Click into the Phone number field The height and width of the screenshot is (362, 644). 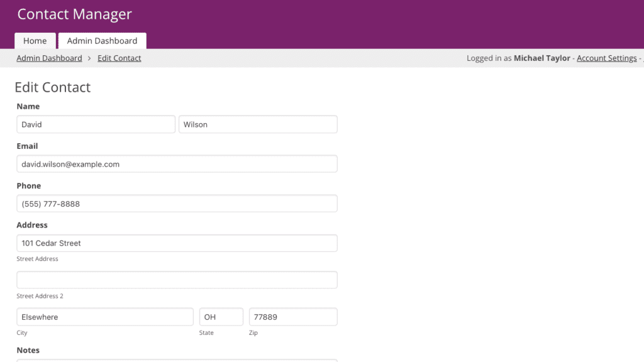(177, 204)
